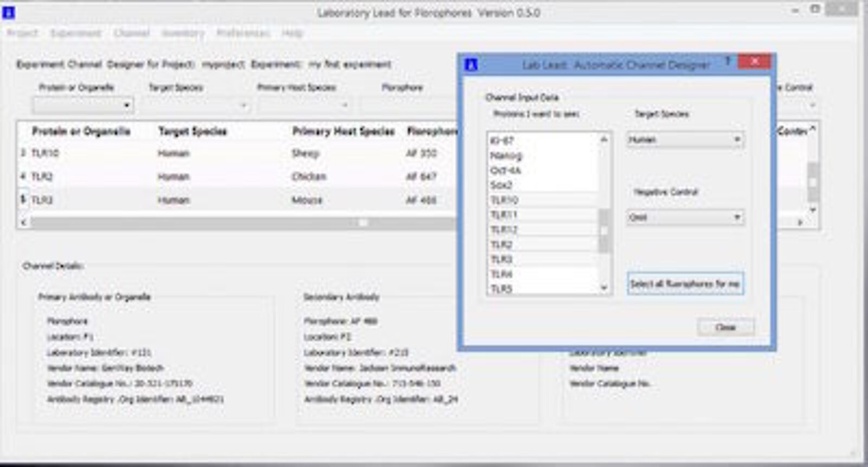Click the Close button in the dialog
Screen dimensions: 868x467
point(725,327)
